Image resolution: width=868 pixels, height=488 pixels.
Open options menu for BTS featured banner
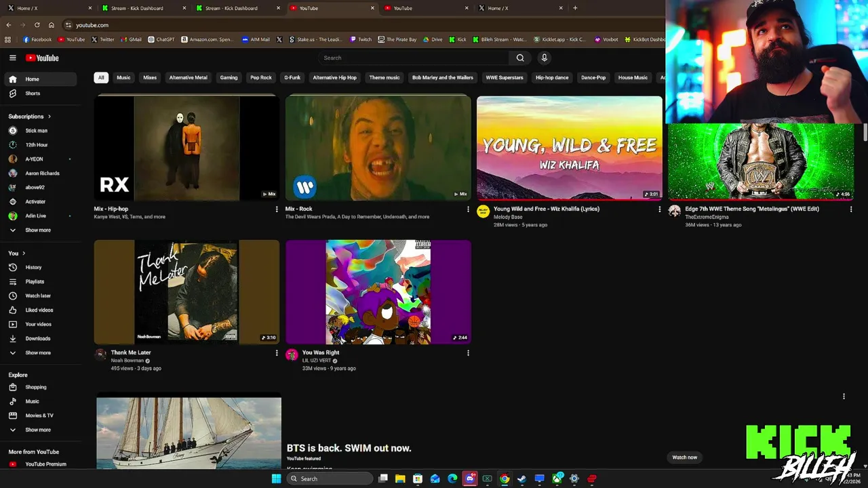(x=844, y=396)
